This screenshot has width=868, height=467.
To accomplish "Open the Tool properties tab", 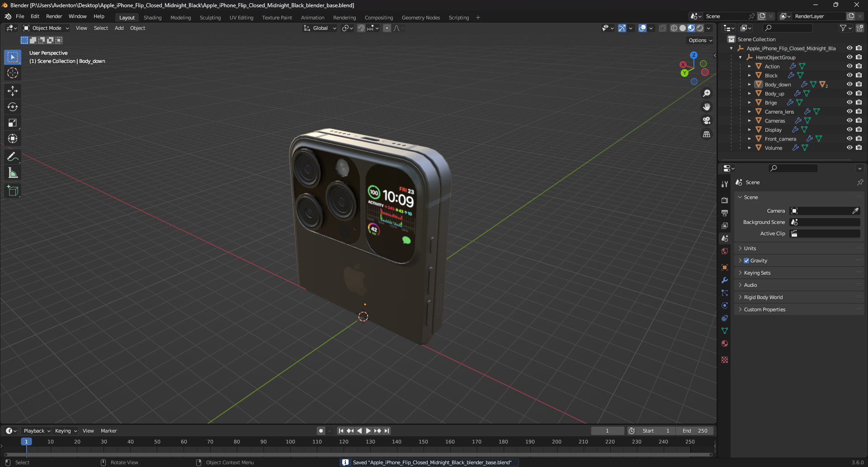I will pos(725,184).
